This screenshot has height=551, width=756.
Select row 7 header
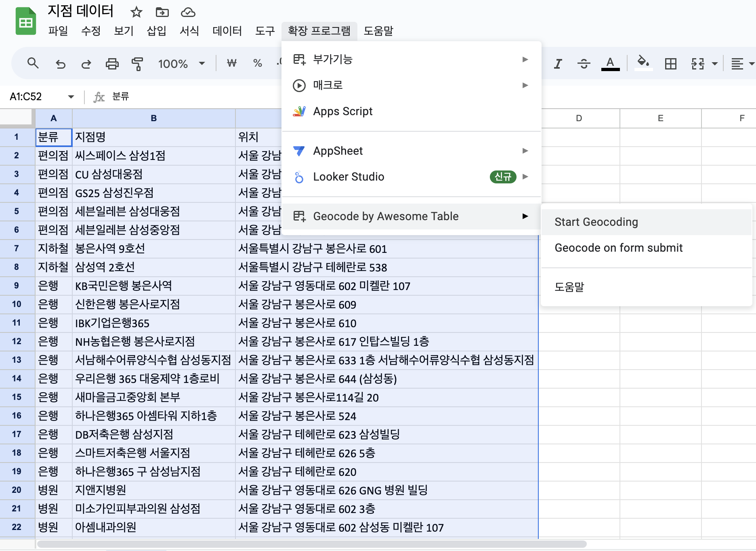point(17,248)
